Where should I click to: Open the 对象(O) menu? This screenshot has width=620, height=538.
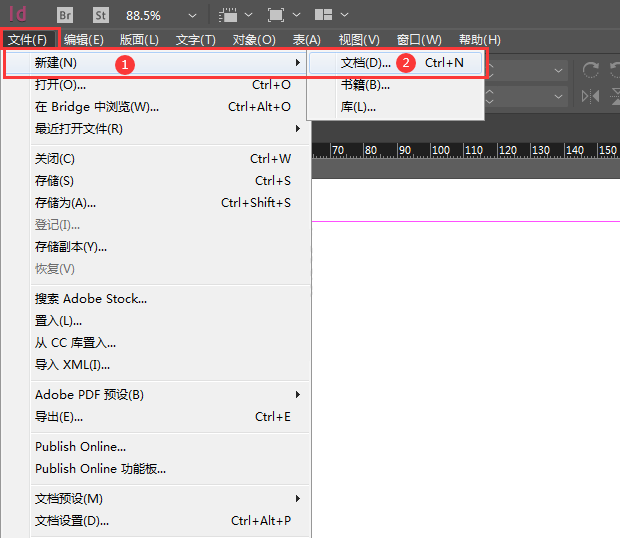click(254, 40)
